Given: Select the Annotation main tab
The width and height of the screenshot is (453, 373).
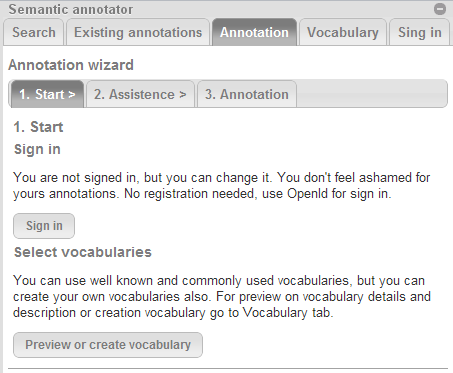Looking at the screenshot, I should click(254, 32).
